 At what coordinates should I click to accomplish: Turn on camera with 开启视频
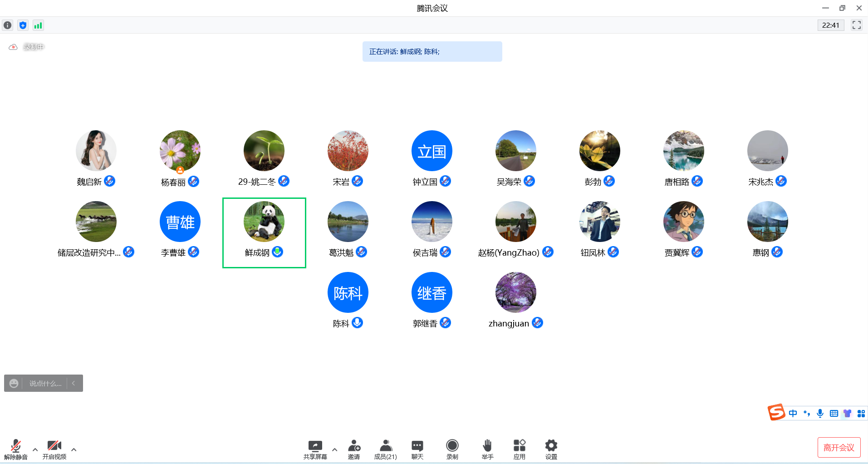(x=54, y=449)
